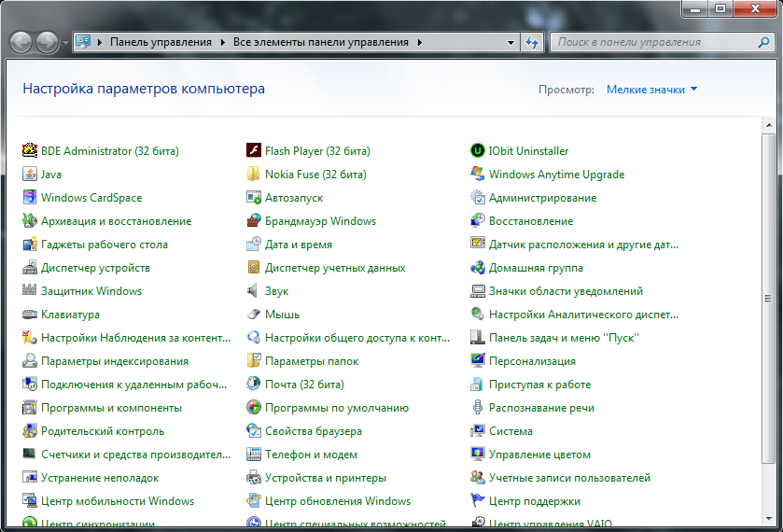Open Автозапуск link

coord(294,197)
